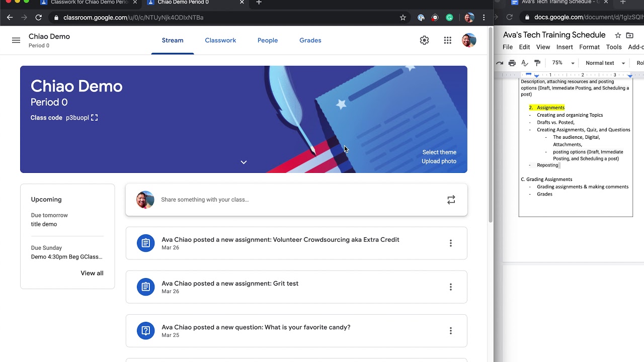644x362 pixels.
Task: Switch to the Classwork tab
Action: (220, 40)
